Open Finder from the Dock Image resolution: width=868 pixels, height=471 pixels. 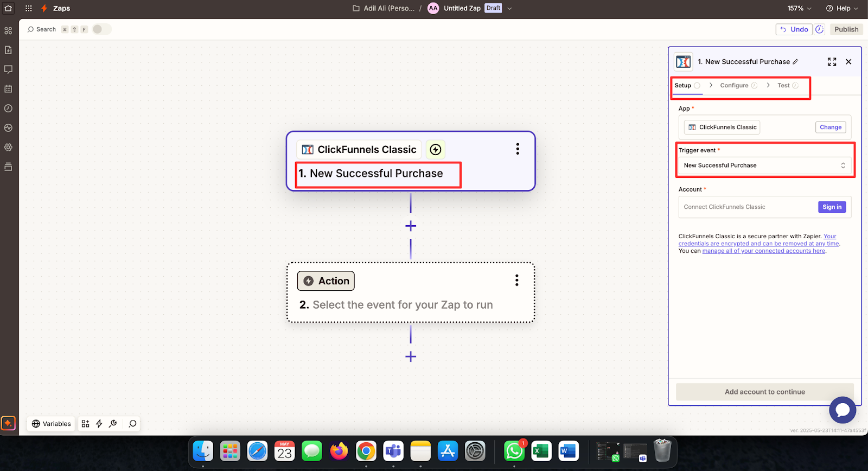pyautogui.click(x=203, y=451)
